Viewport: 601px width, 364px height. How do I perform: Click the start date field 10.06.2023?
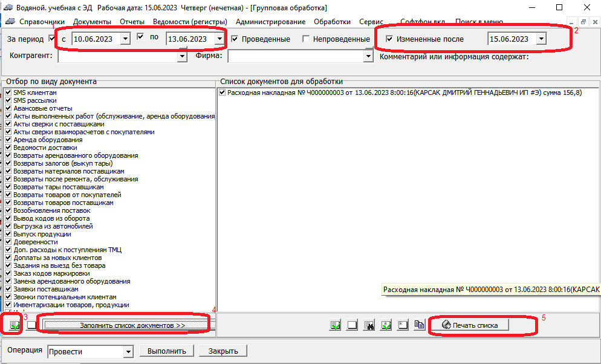click(x=96, y=39)
